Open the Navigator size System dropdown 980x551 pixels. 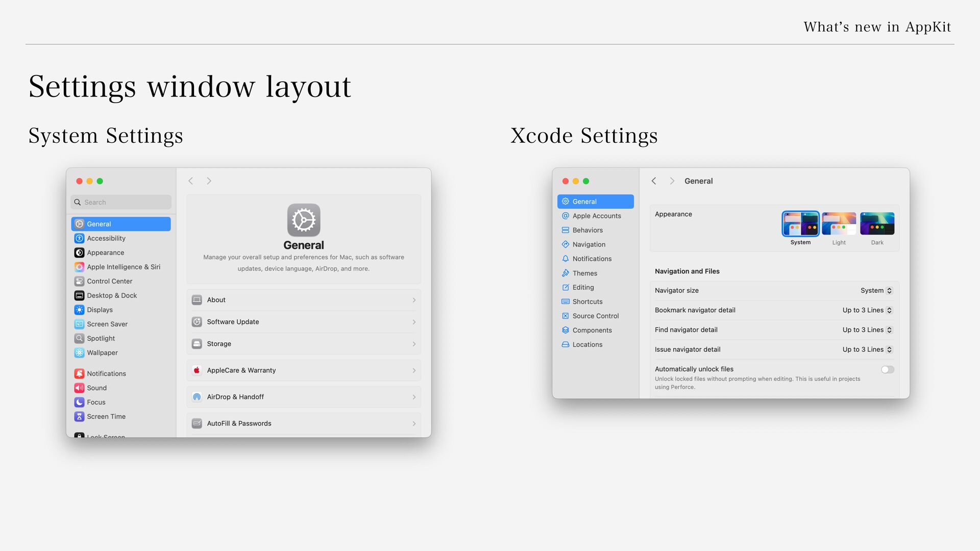pos(876,290)
